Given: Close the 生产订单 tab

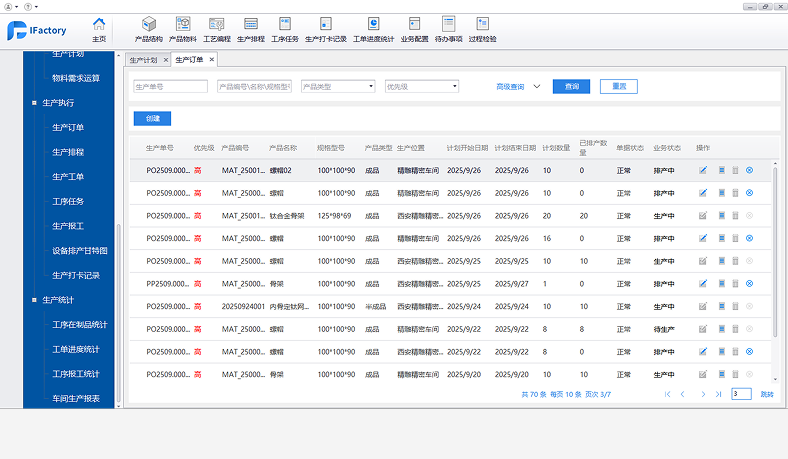Looking at the screenshot, I should tap(212, 59).
